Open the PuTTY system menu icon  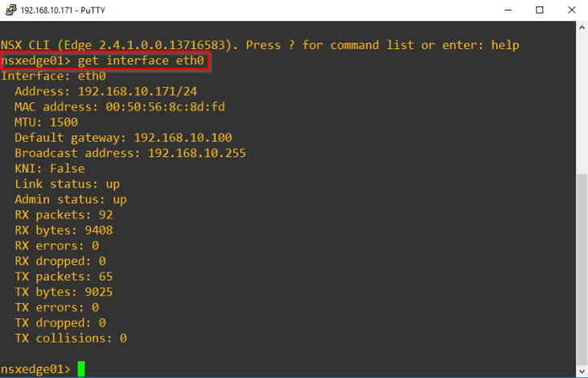[x=10, y=10]
